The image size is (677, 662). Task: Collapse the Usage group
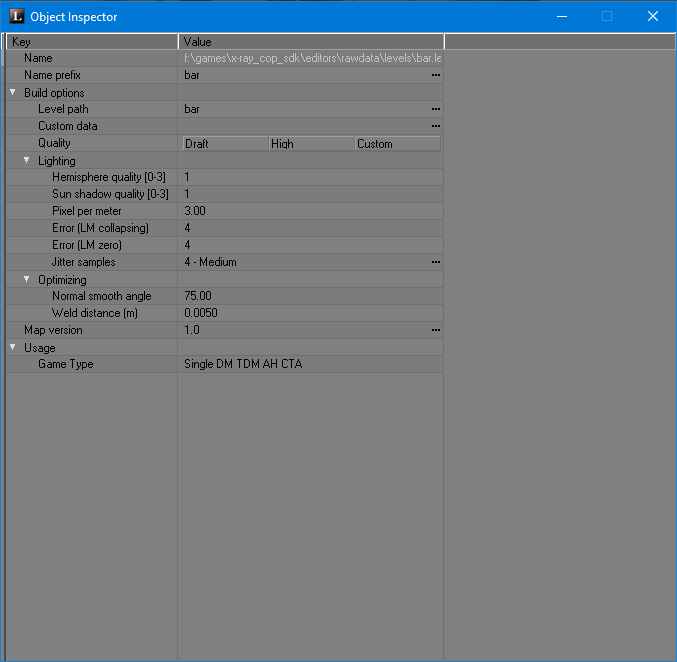pyautogui.click(x=13, y=347)
